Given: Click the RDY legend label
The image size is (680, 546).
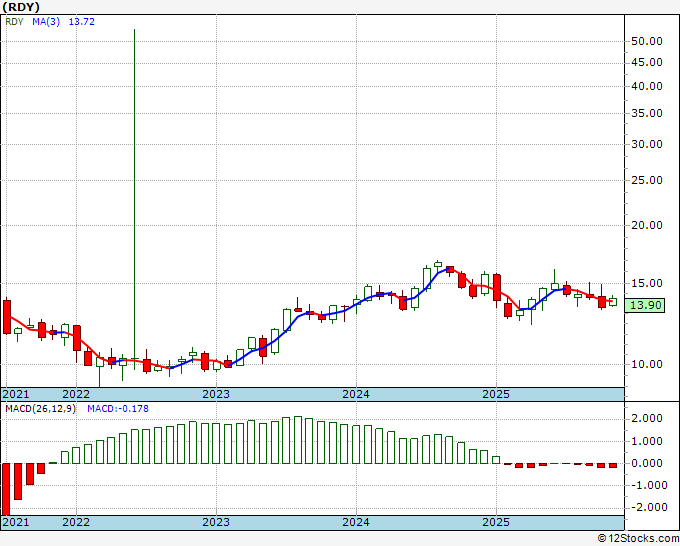Looking at the screenshot, I should 14,22.
